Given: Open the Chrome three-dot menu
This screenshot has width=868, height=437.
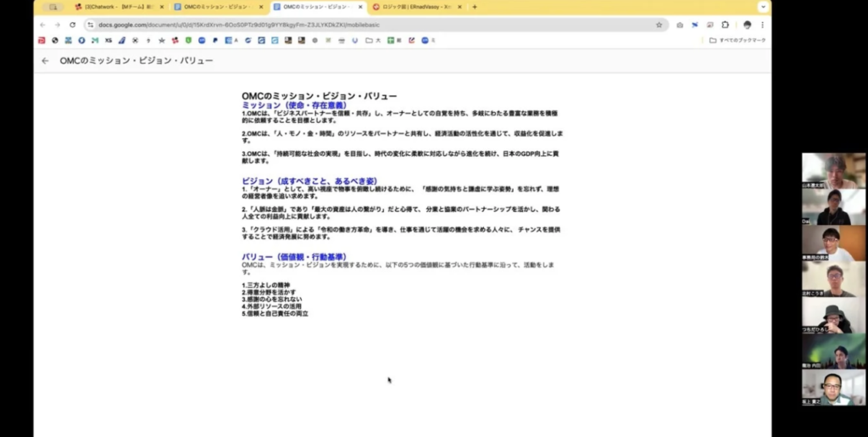Looking at the screenshot, I should click(x=761, y=25).
